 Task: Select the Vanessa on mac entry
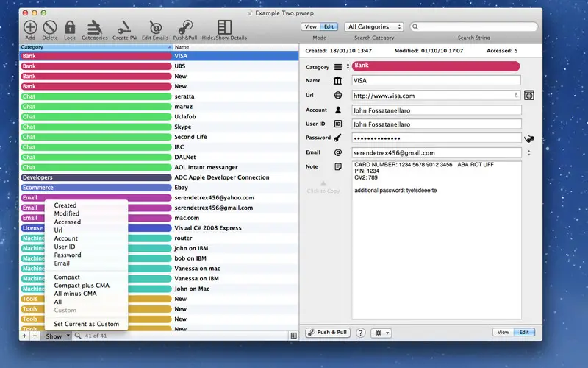pos(159,269)
